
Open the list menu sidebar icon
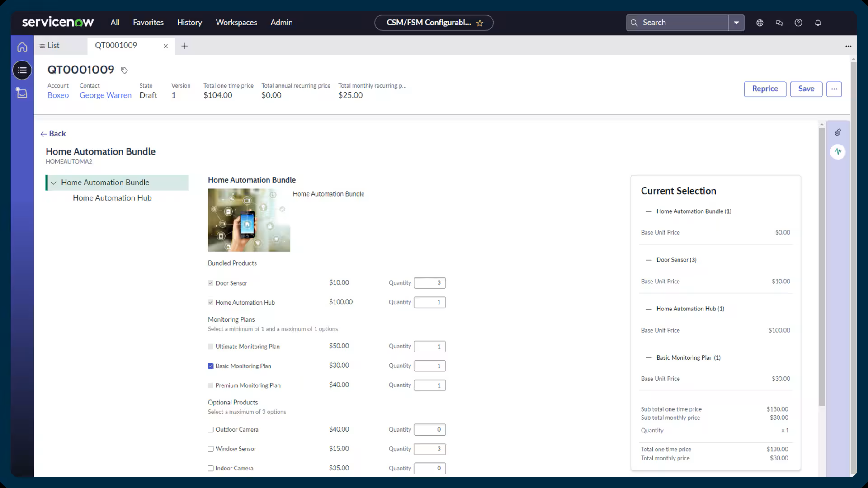[22, 70]
